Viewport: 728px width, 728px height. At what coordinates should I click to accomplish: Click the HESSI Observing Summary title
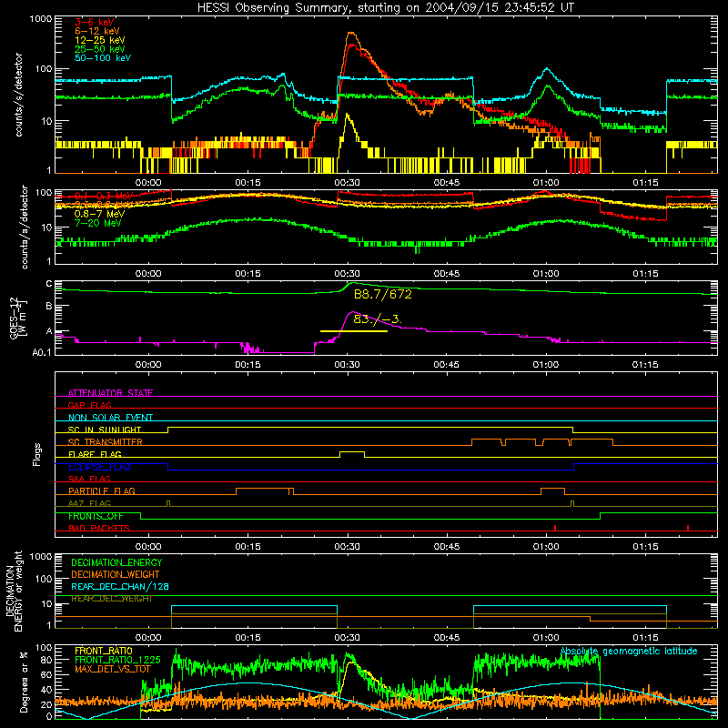pos(385,8)
